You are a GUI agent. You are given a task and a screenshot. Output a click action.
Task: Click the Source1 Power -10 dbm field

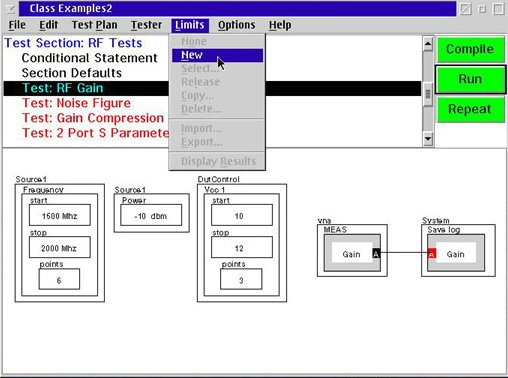[x=151, y=215]
